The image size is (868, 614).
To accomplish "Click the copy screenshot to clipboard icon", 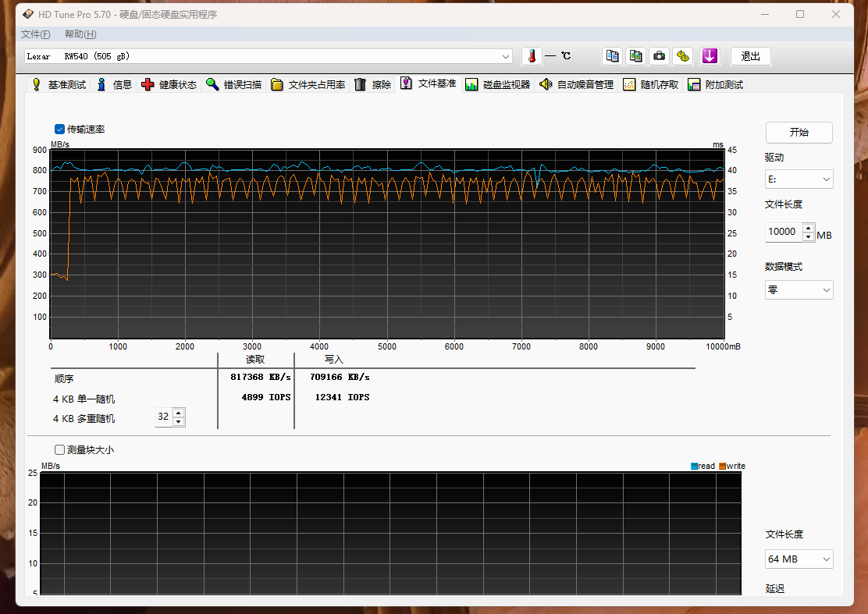I will (x=636, y=56).
